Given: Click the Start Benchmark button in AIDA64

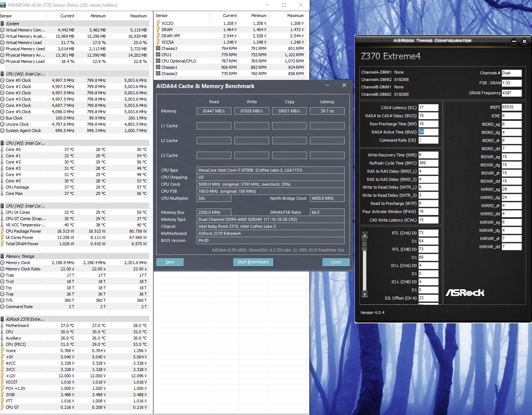Looking at the screenshot, I should (x=253, y=262).
